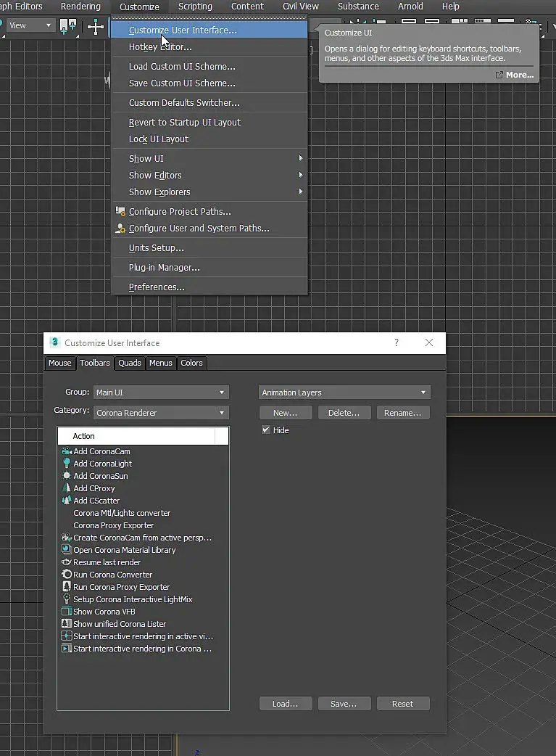The width and height of the screenshot is (556, 756).
Task: Open Units Setup
Action: pos(209,248)
